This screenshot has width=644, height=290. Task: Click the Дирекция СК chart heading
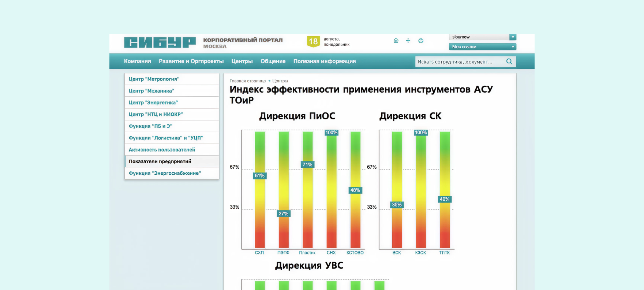pos(411,116)
